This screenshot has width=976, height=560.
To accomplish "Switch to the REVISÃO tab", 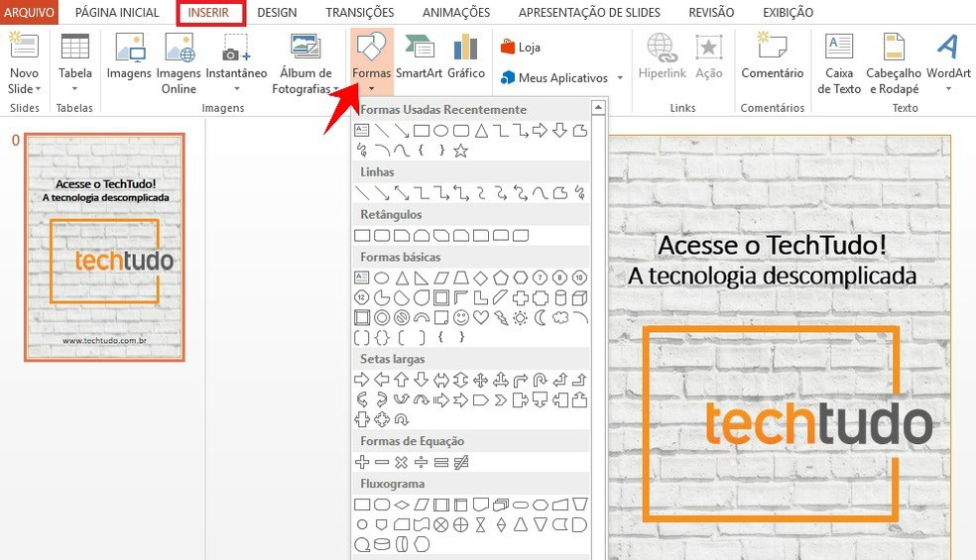I will tap(711, 12).
